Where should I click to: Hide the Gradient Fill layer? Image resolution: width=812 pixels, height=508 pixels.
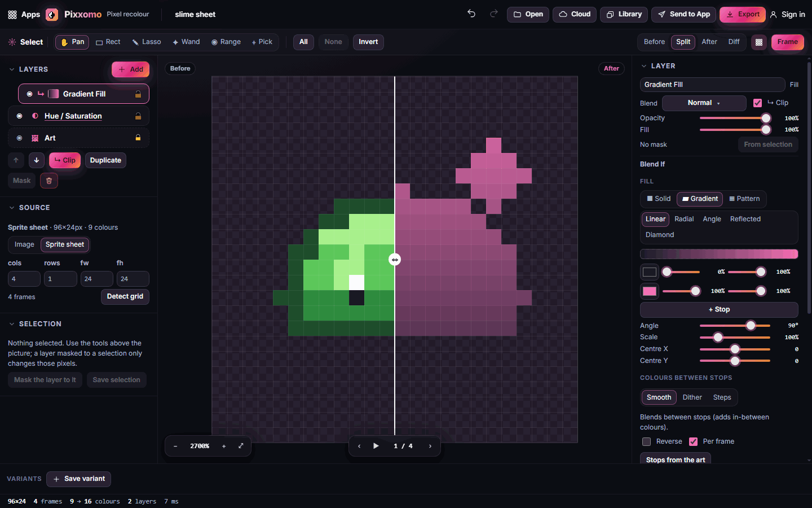pos(29,94)
